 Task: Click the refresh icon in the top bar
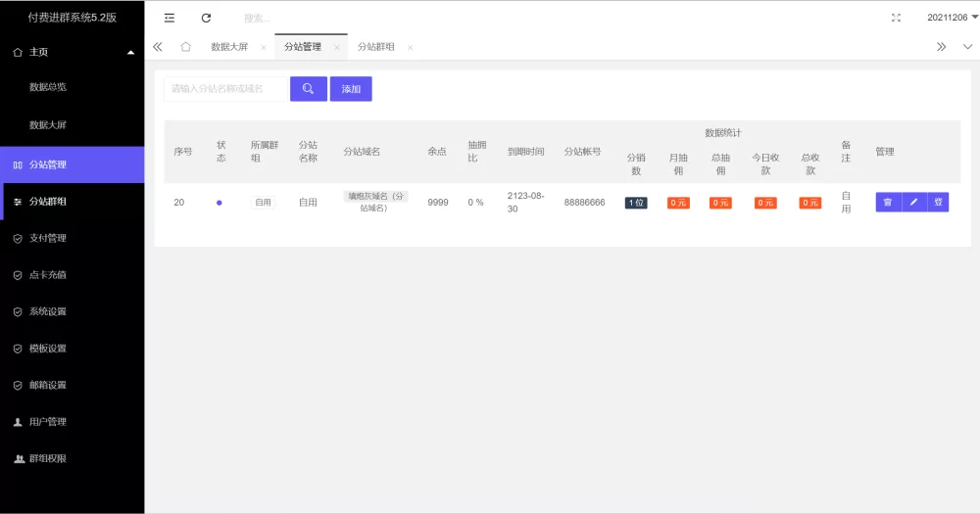point(206,18)
